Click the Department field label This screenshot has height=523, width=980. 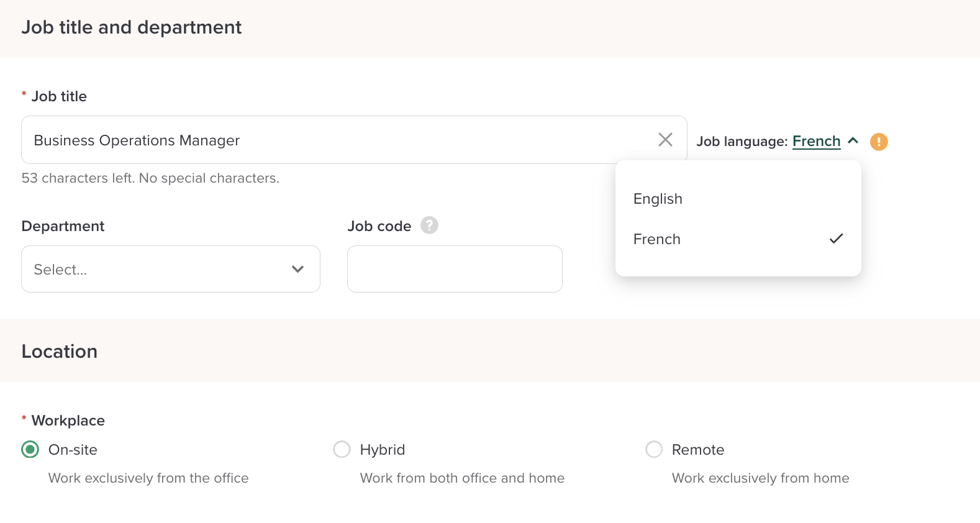63,226
